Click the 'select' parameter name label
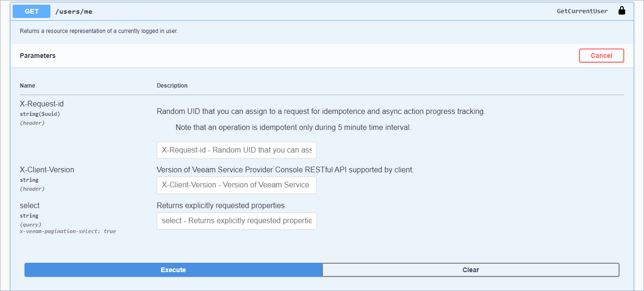644x291 pixels. pyautogui.click(x=30, y=205)
